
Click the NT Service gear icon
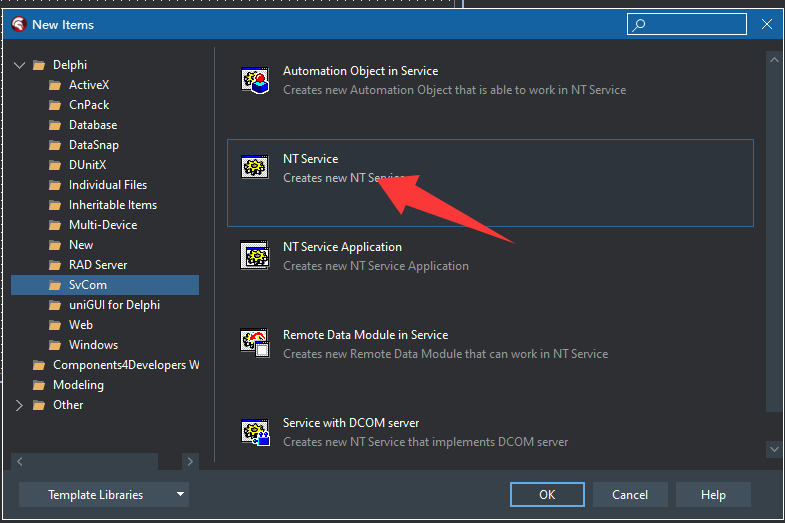tap(255, 167)
